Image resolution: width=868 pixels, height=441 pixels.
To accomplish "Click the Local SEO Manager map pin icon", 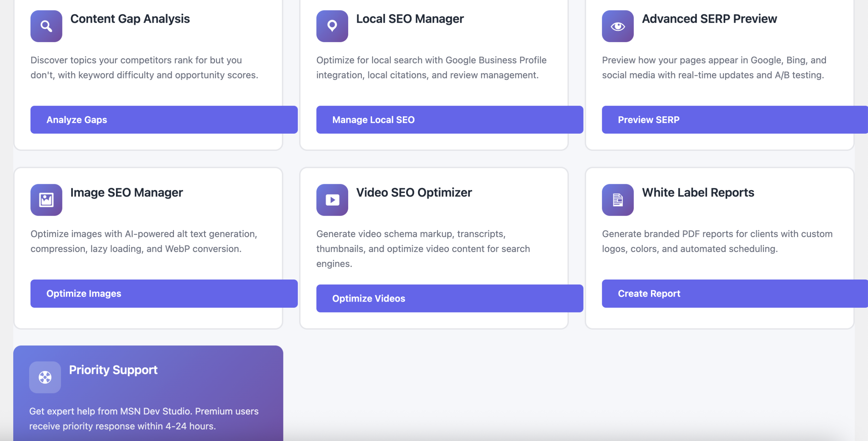I will click(x=332, y=26).
